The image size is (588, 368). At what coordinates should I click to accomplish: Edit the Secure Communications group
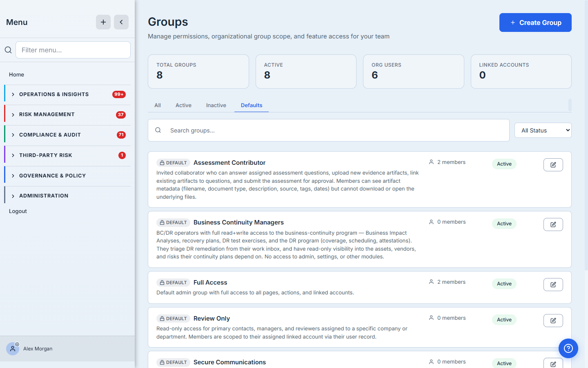[553, 364]
